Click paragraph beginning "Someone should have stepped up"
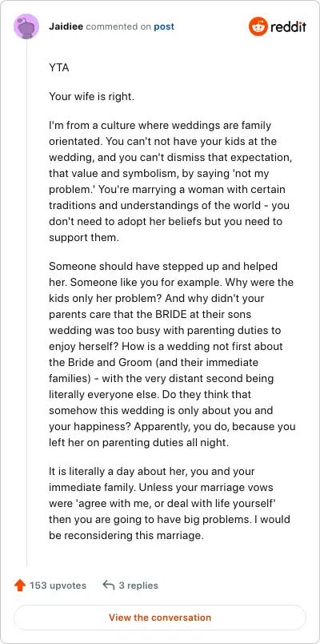The height and width of the screenshot is (644, 320). click(x=172, y=355)
